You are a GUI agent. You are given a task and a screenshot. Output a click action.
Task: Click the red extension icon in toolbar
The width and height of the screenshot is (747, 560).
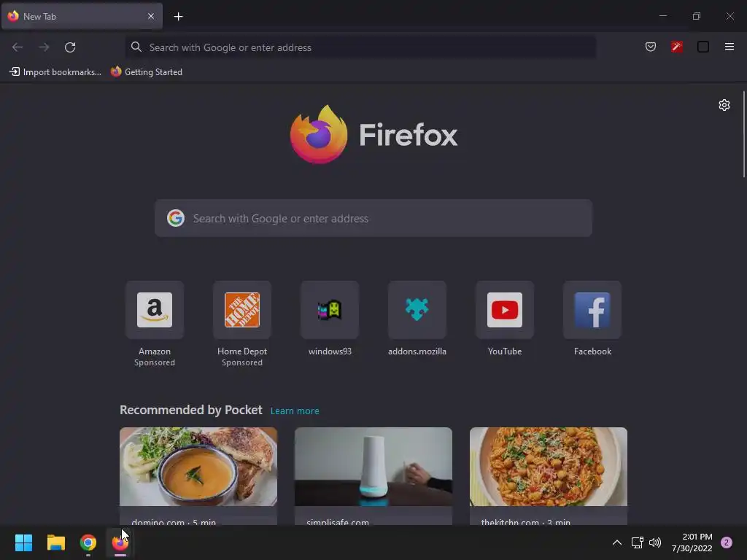point(677,47)
